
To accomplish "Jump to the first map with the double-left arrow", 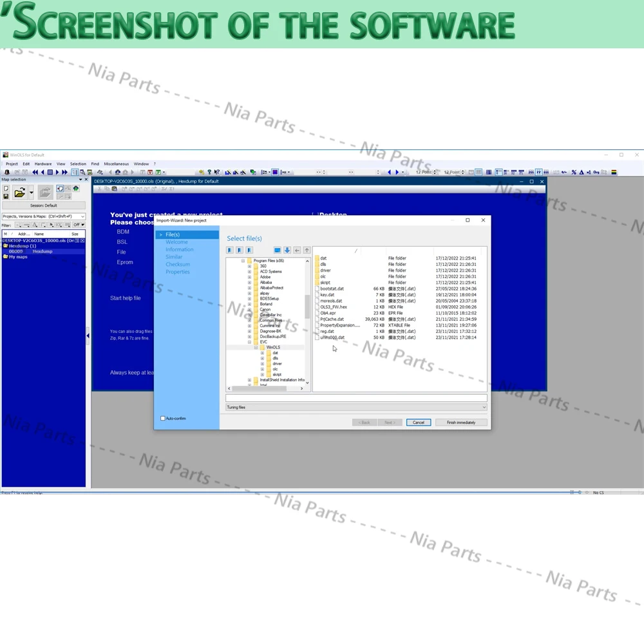I will pyautogui.click(x=35, y=172).
